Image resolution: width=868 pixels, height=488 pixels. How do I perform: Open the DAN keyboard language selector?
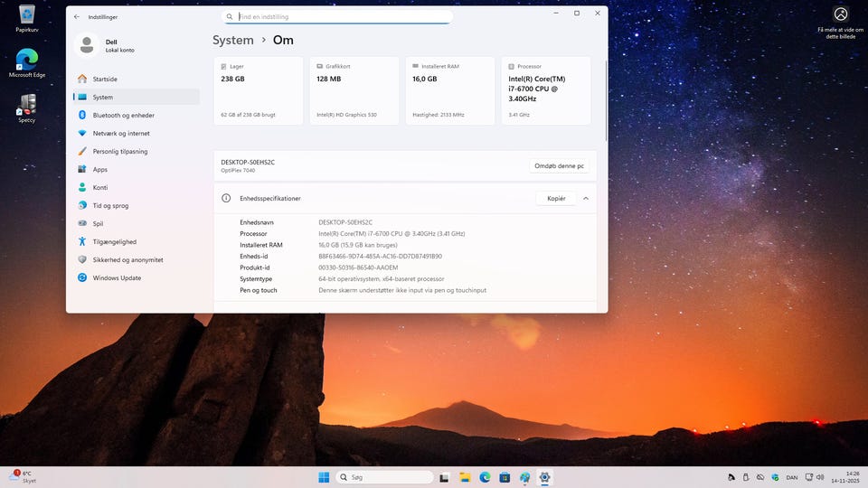coord(791,477)
